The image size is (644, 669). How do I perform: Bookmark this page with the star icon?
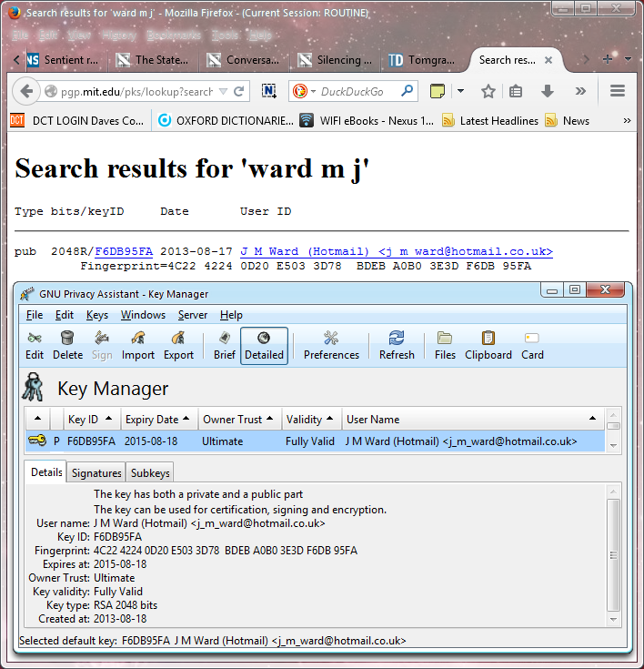point(488,91)
